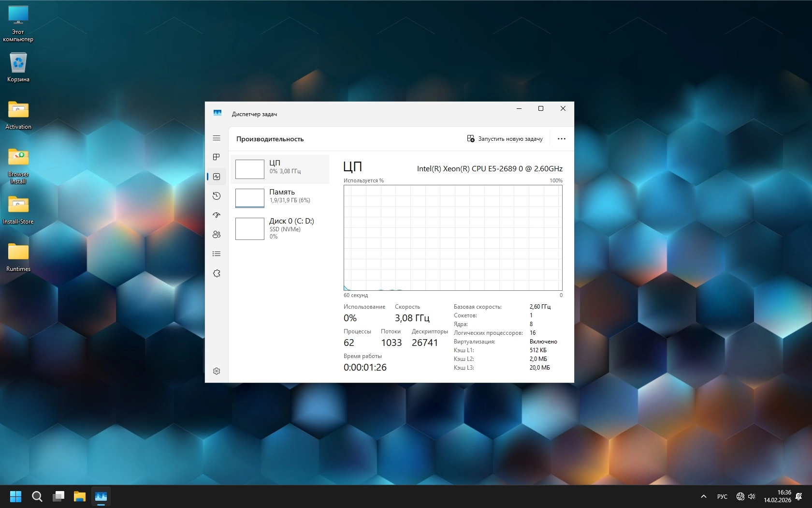Open File Explorer from taskbar

pos(80,496)
